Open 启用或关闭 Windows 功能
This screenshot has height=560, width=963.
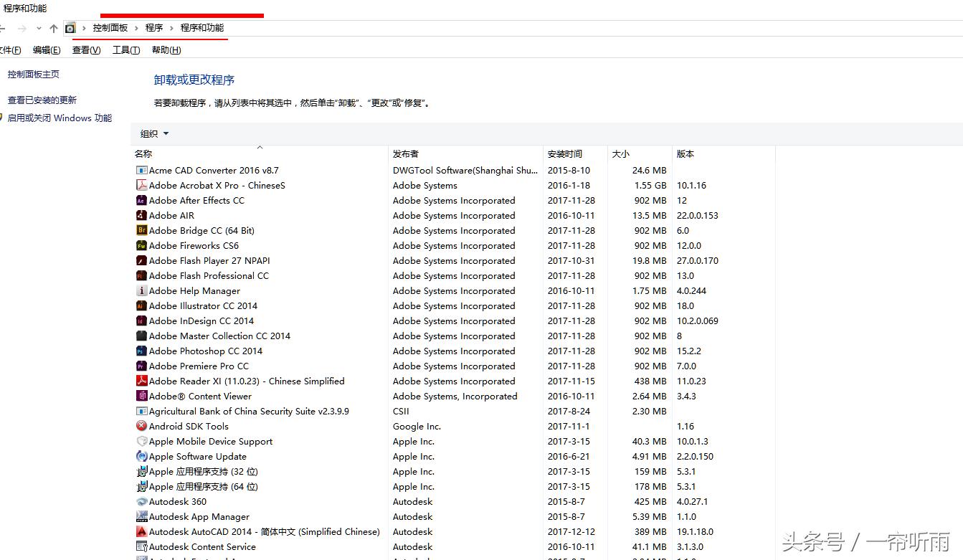coord(60,118)
